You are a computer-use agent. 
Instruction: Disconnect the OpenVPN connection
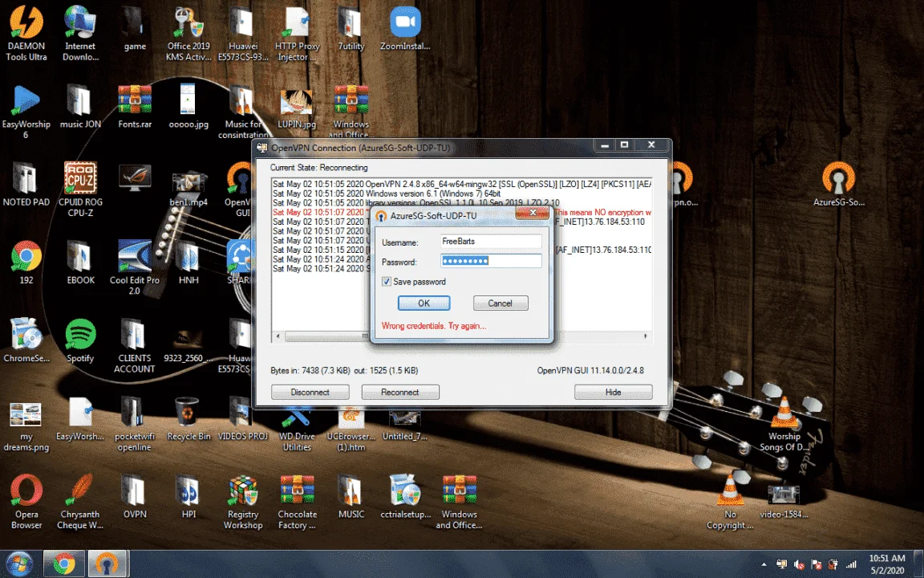click(x=310, y=393)
